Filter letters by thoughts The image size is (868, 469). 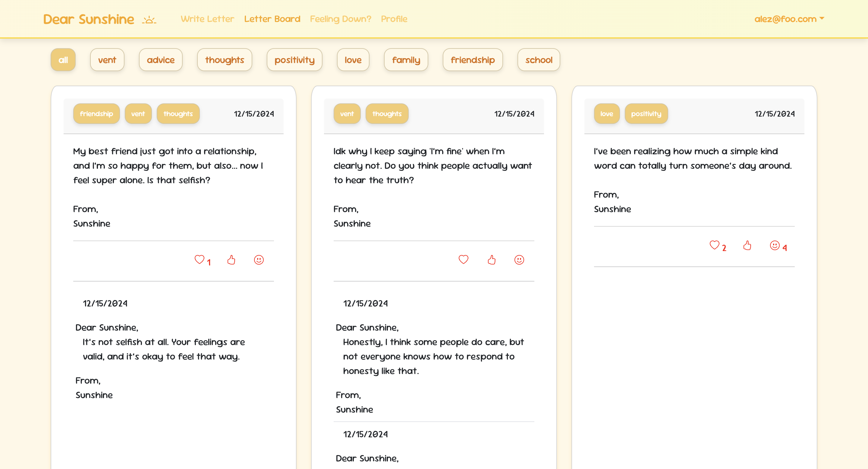point(225,60)
